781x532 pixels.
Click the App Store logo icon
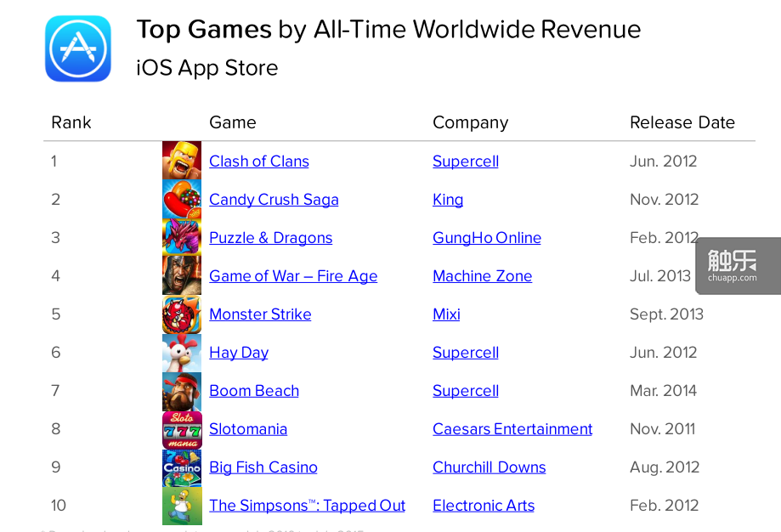[x=78, y=48]
